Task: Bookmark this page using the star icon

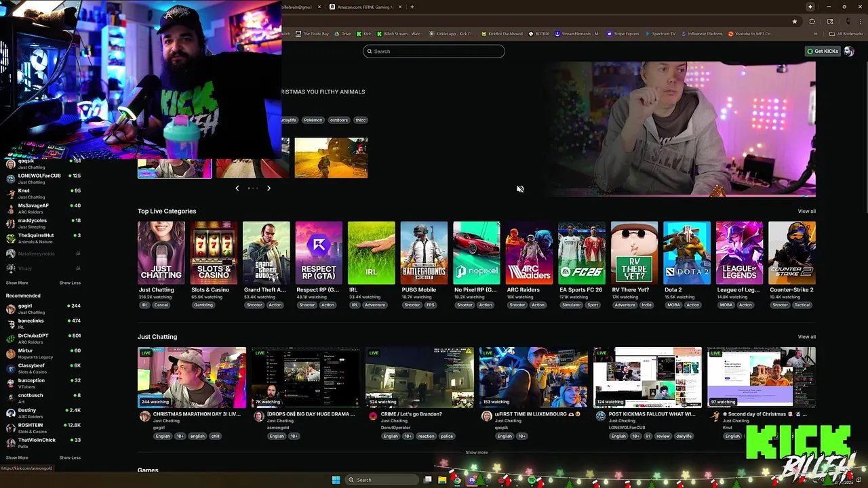Action: [795, 22]
